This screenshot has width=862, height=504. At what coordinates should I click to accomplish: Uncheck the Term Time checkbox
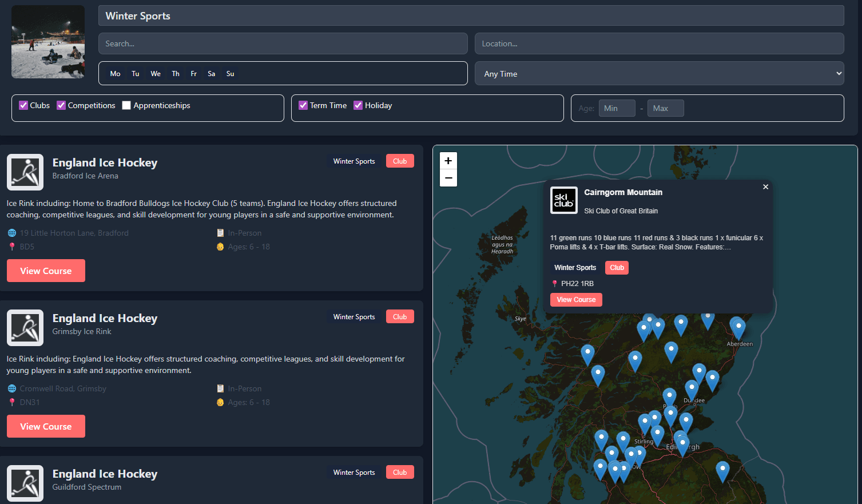(303, 105)
